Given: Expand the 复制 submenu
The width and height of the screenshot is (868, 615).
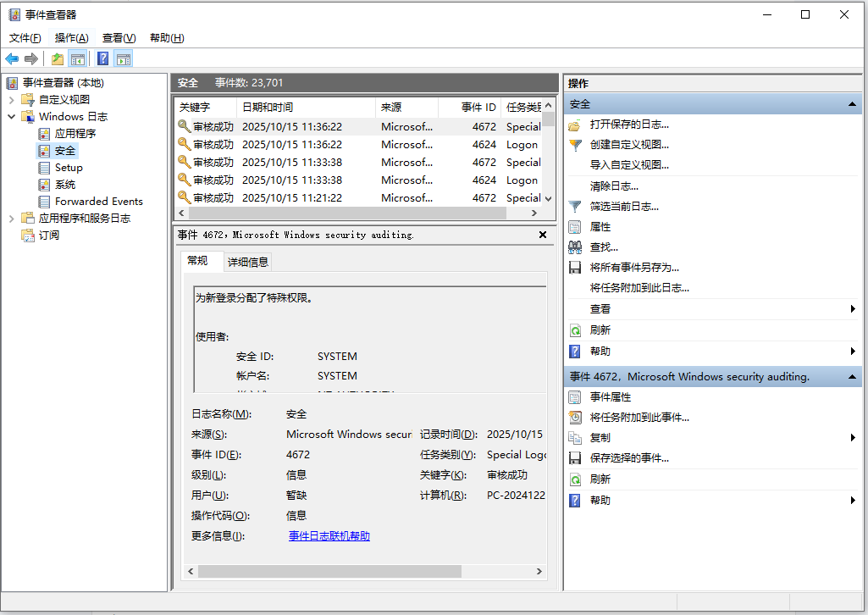Looking at the screenshot, I should (x=853, y=438).
